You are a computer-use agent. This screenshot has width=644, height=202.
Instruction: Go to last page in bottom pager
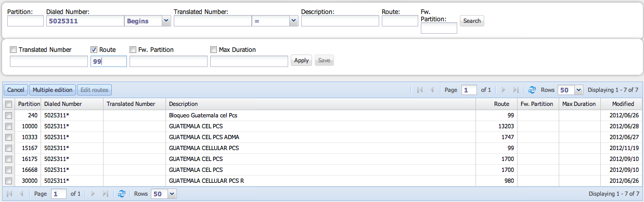click(x=106, y=194)
